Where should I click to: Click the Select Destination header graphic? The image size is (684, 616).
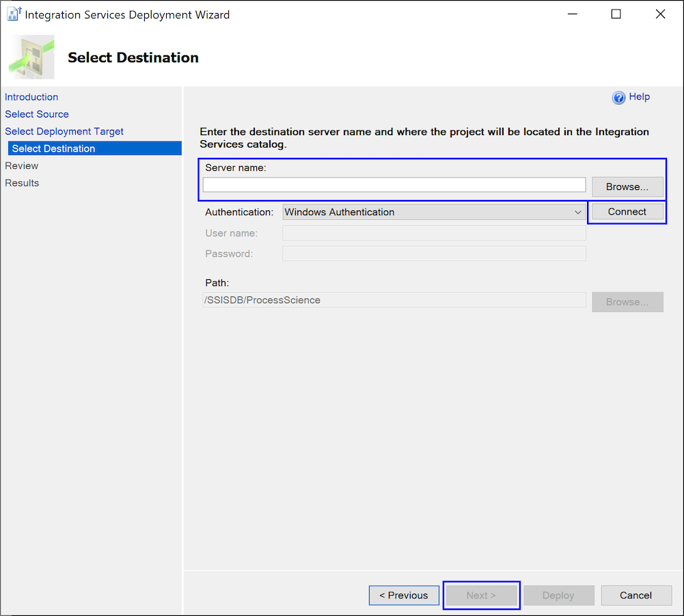click(31, 57)
